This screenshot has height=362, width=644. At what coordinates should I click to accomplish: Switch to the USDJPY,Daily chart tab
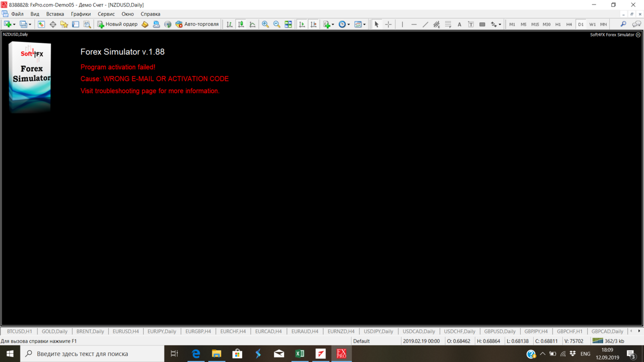[378, 332]
